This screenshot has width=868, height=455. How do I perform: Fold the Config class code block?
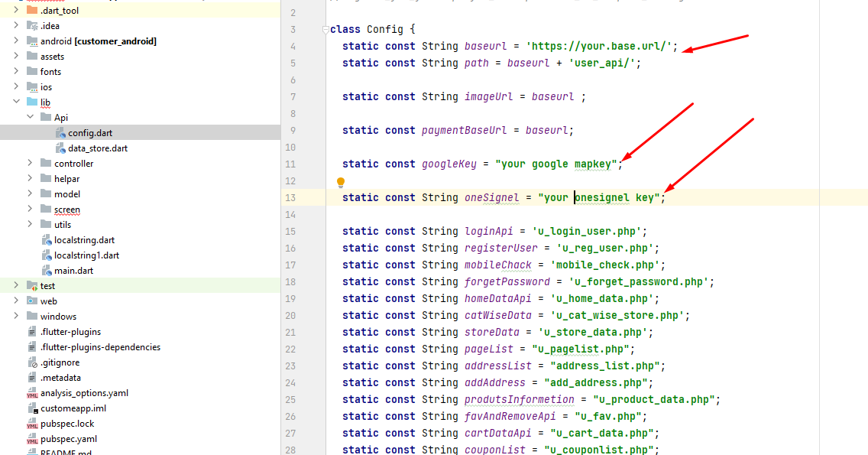[x=325, y=30]
